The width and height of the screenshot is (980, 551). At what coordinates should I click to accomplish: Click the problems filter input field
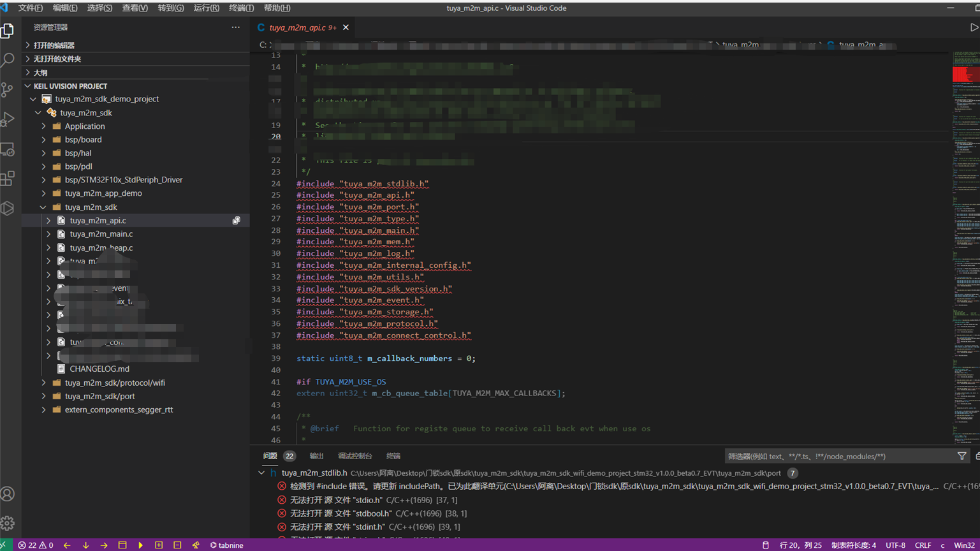coord(823,456)
